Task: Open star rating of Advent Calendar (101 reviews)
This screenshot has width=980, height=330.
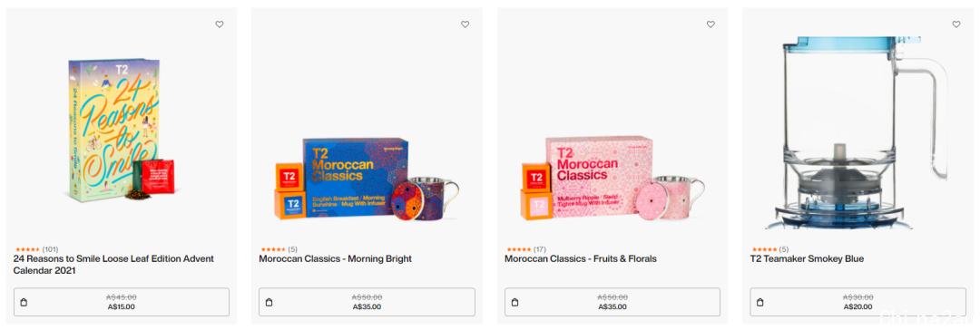Action: pyautogui.click(x=35, y=249)
